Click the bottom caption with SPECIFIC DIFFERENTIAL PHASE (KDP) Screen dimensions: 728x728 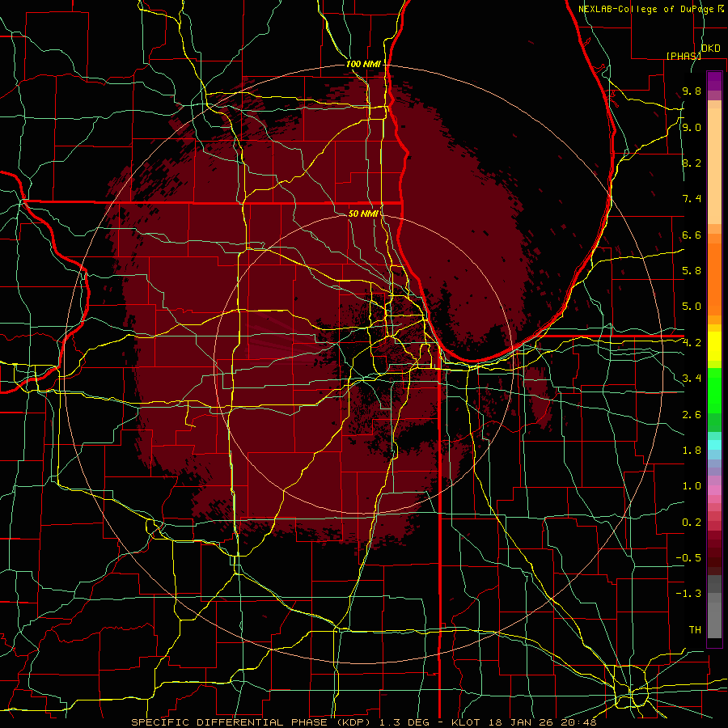click(364, 722)
